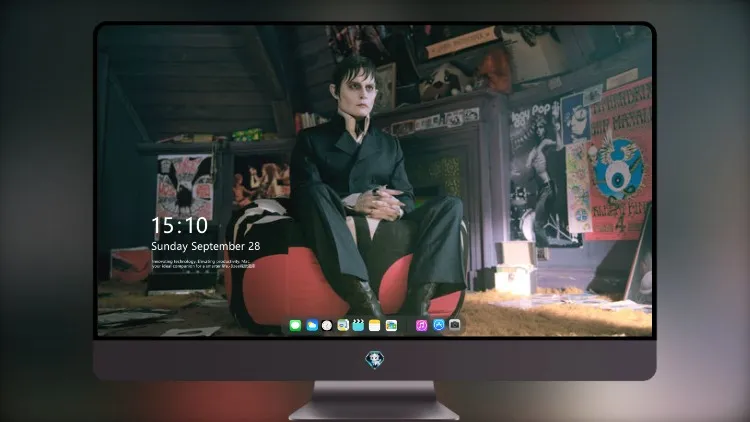Open the blue App Store icon
The height and width of the screenshot is (422, 750).
click(439, 325)
